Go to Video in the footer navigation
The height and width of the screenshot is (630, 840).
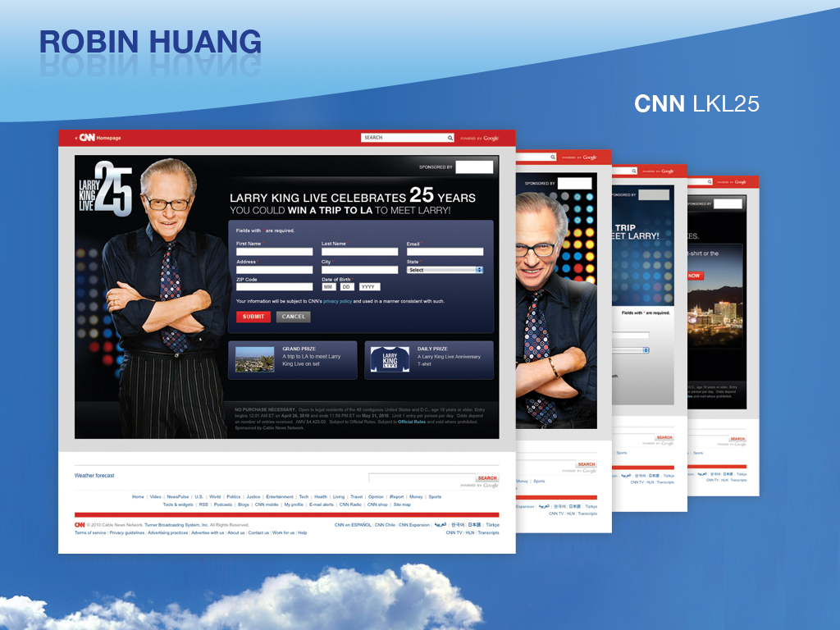coord(155,496)
